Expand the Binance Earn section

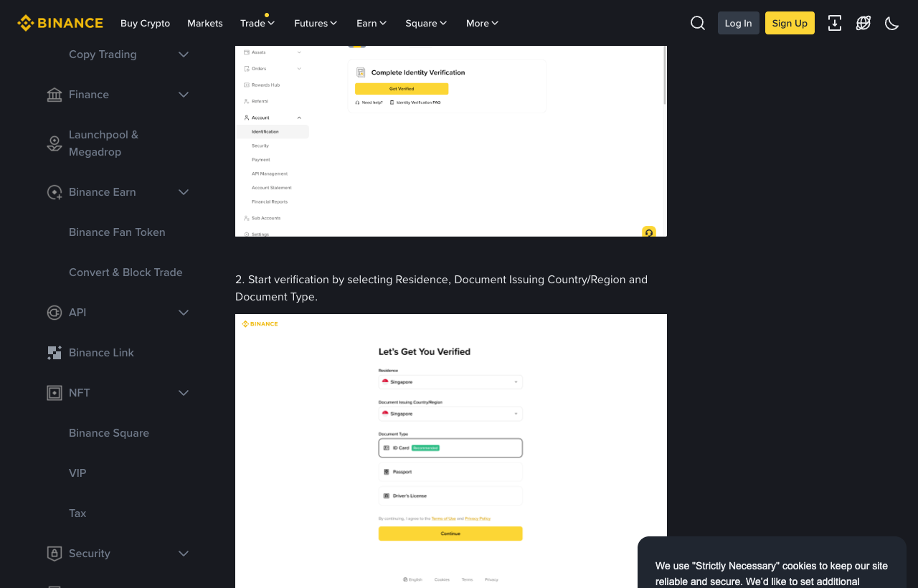point(184,192)
